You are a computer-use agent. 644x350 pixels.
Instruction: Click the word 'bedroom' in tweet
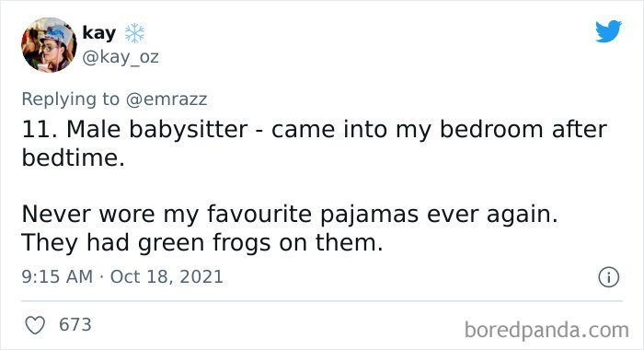tap(491, 130)
